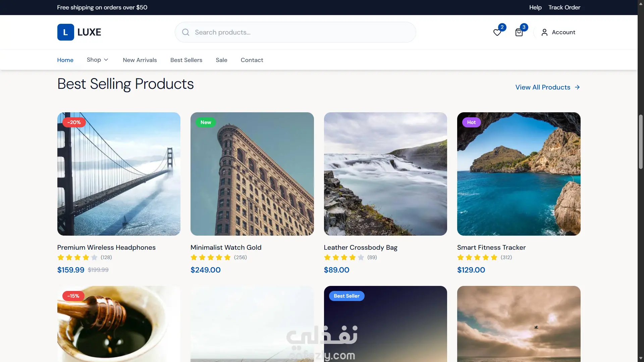This screenshot has width=644, height=362.
Task: Click the $249.00 price
Action: point(206,270)
